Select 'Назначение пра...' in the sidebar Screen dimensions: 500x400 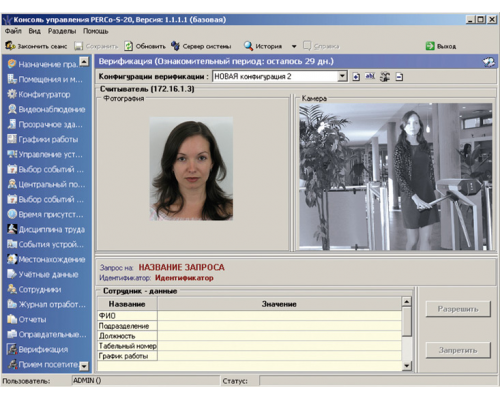pyautogui.click(x=43, y=64)
